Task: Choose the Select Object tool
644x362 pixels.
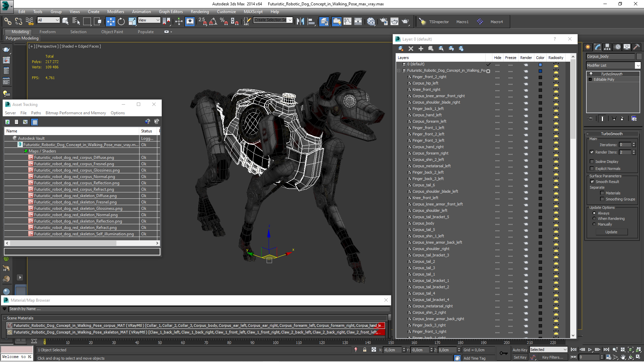Action: point(65,21)
